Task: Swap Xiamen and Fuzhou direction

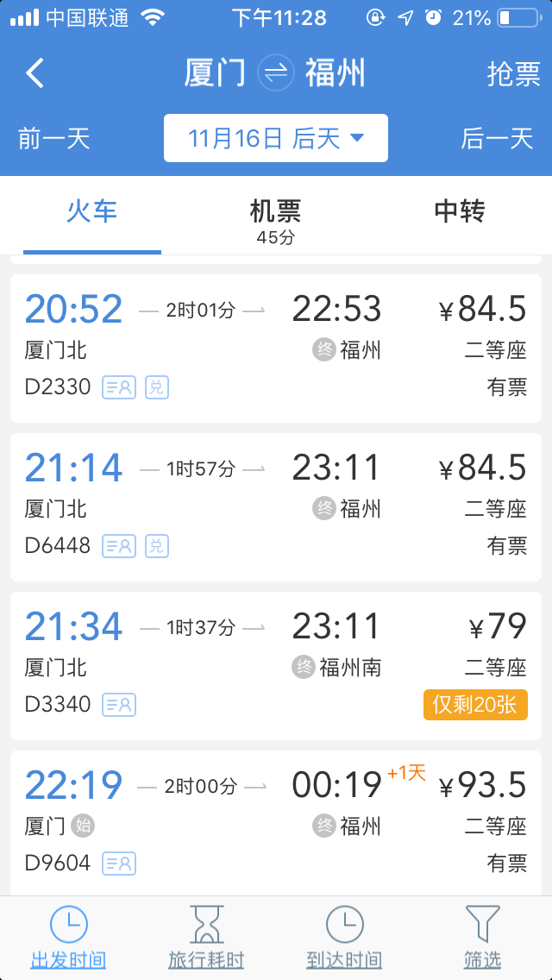Action: (x=276, y=73)
